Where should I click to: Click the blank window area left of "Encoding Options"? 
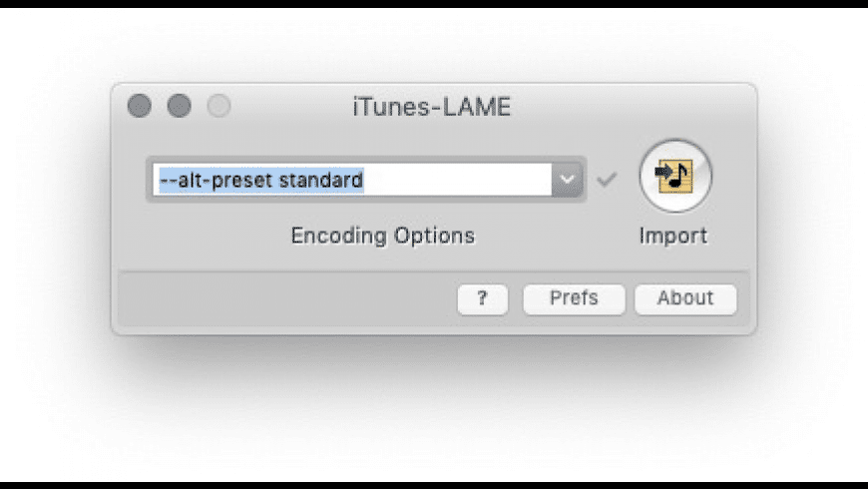[x=200, y=236]
